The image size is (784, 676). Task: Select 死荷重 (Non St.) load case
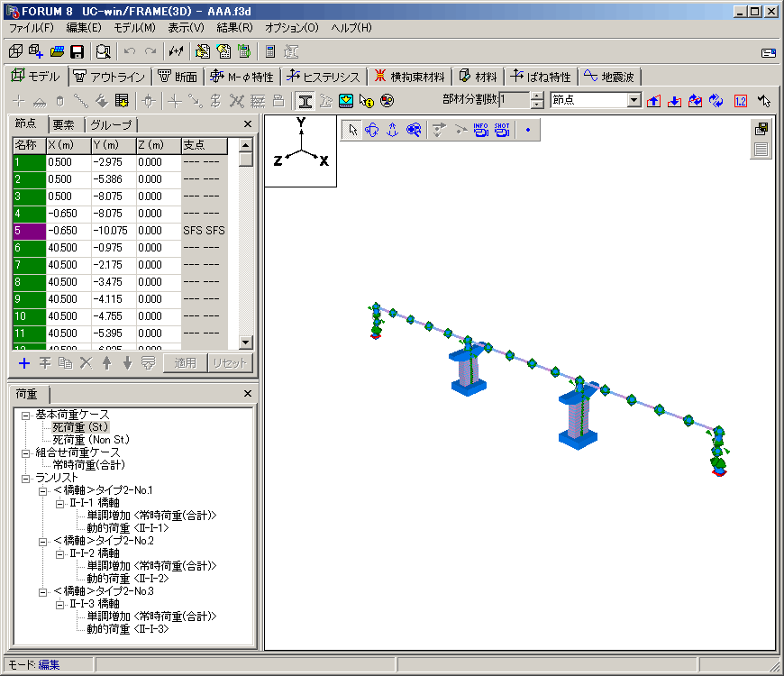pyautogui.click(x=91, y=439)
